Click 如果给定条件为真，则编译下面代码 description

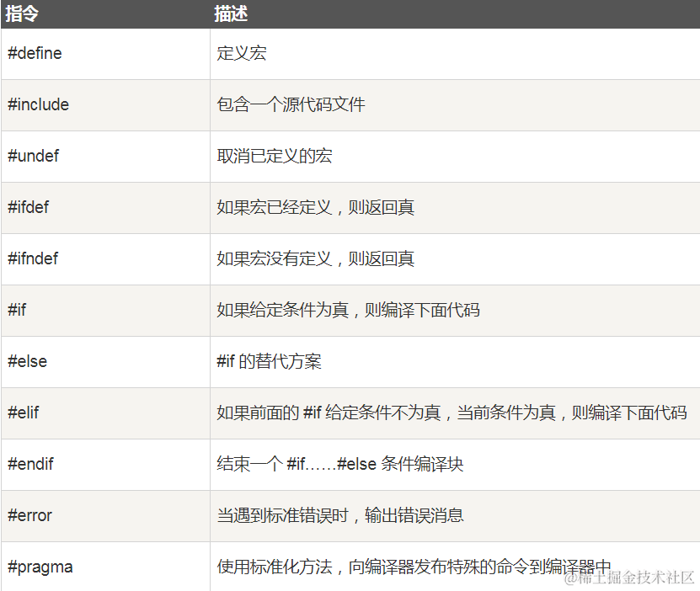pyautogui.click(x=349, y=310)
